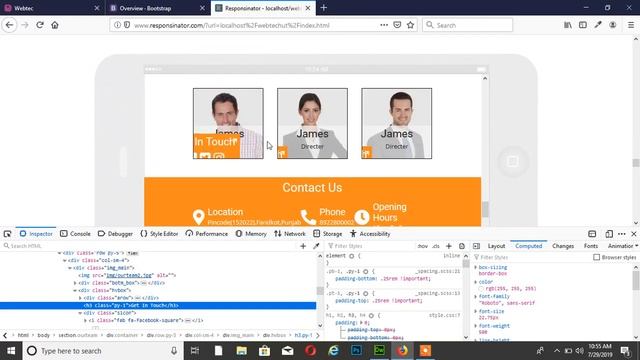The image size is (640, 360).
Task: Collapse the div class img_main node
Action: tap(70, 268)
